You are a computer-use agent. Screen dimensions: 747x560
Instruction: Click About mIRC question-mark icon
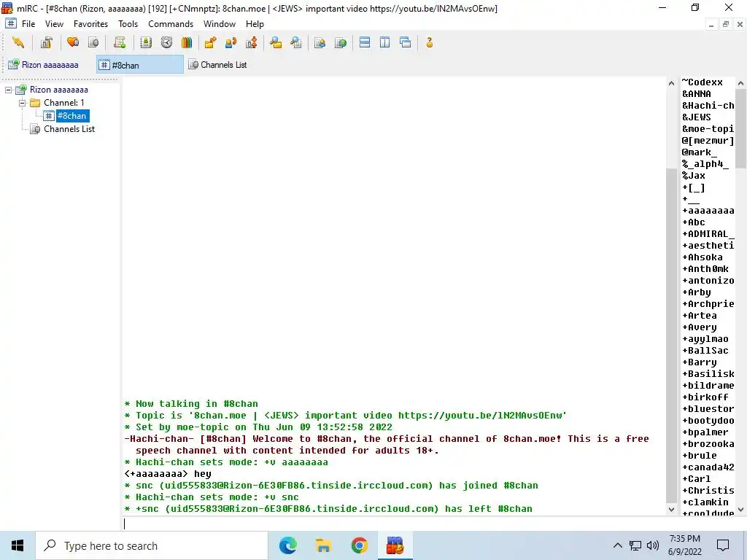tap(429, 42)
